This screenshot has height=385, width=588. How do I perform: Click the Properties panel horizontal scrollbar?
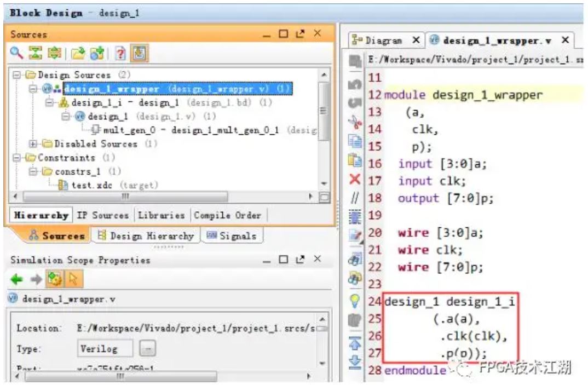(x=120, y=376)
